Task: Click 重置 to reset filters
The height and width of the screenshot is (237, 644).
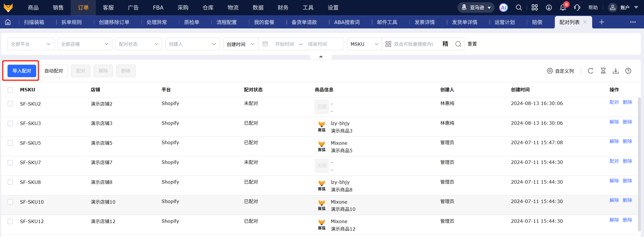Action: click(472, 44)
